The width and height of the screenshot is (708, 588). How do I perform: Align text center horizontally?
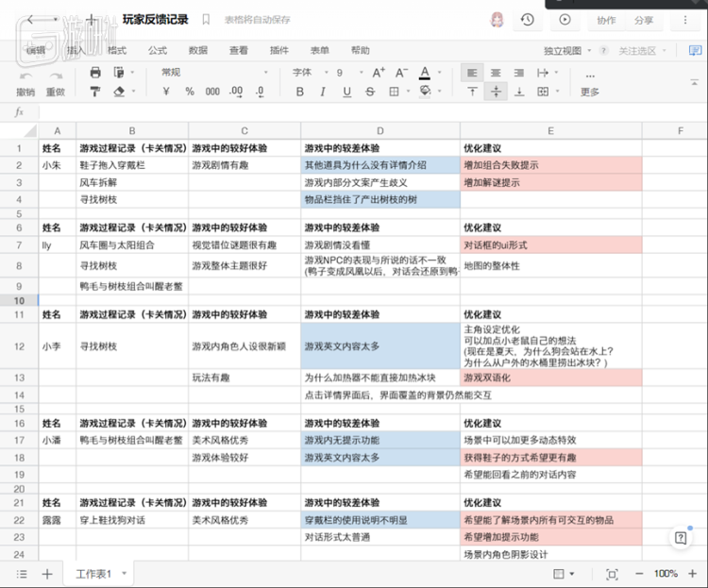pyautogui.click(x=496, y=73)
